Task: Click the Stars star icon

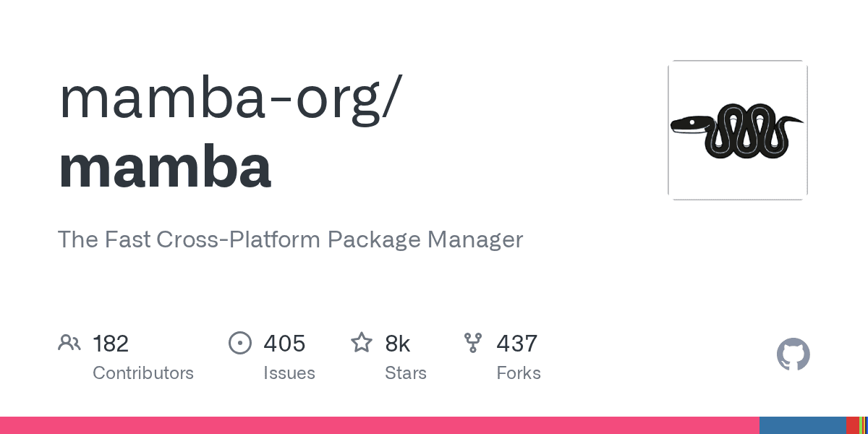Action: click(x=361, y=343)
